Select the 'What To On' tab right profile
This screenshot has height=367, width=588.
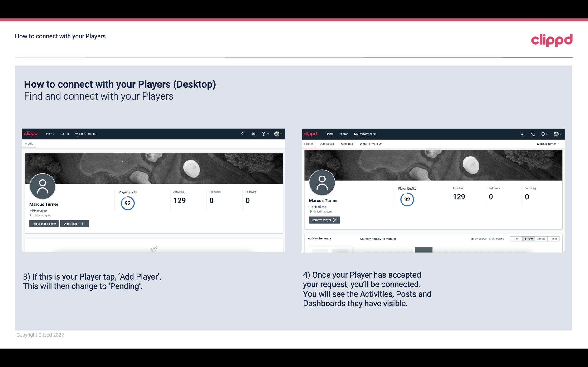(x=371, y=143)
